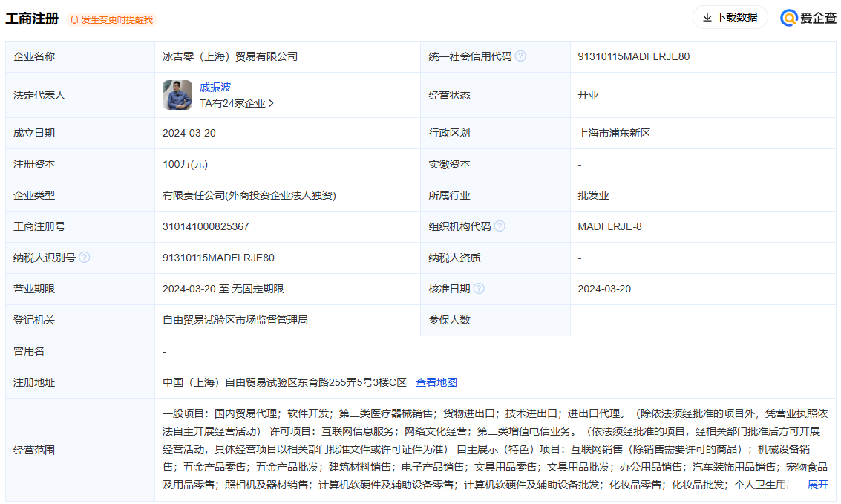This screenshot has width=841, height=504.
Task: Click the 工商注册 section heading
Action: [32, 19]
